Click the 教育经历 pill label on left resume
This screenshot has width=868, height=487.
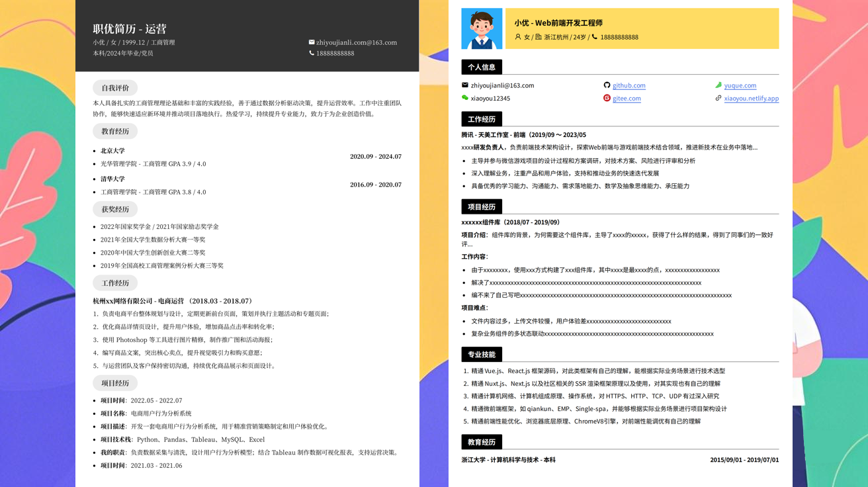[x=115, y=131]
